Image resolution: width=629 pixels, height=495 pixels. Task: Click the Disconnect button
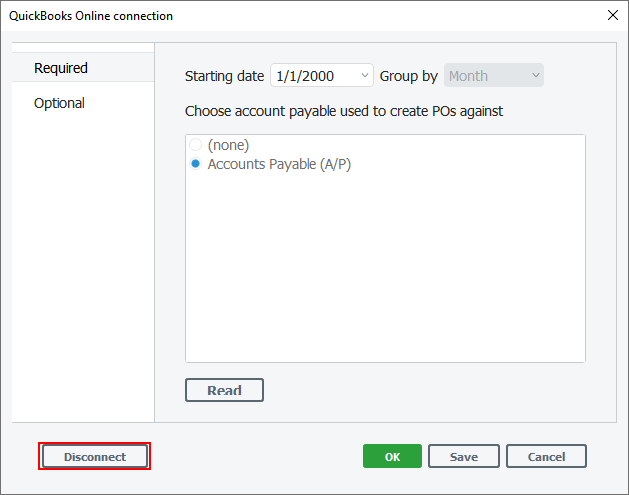pyautogui.click(x=95, y=457)
